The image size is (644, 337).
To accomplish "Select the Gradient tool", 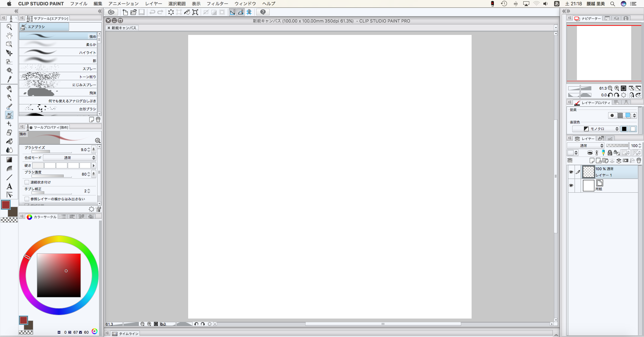I will tap(9, 160).
